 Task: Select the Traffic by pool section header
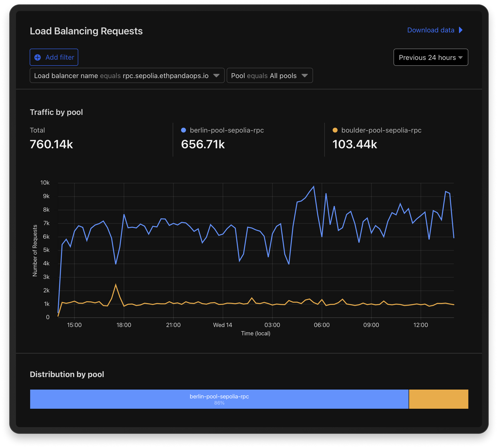(x=56, y=112)
